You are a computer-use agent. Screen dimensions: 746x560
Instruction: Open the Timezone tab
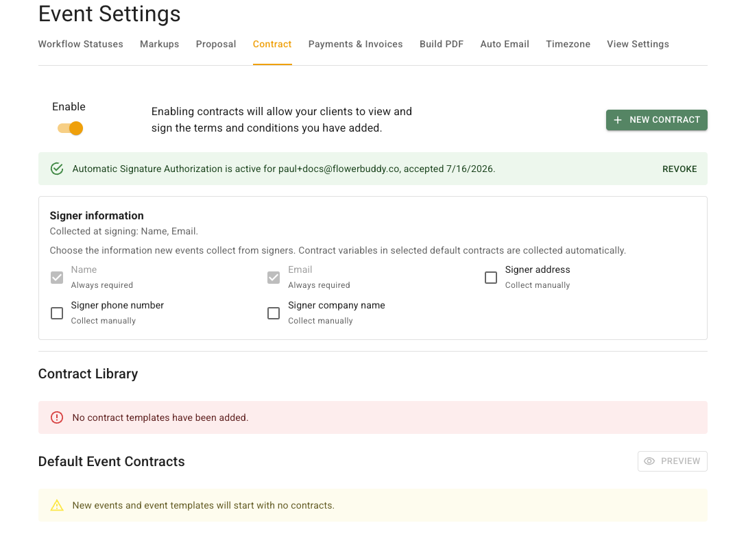click(x=568, y=45)
